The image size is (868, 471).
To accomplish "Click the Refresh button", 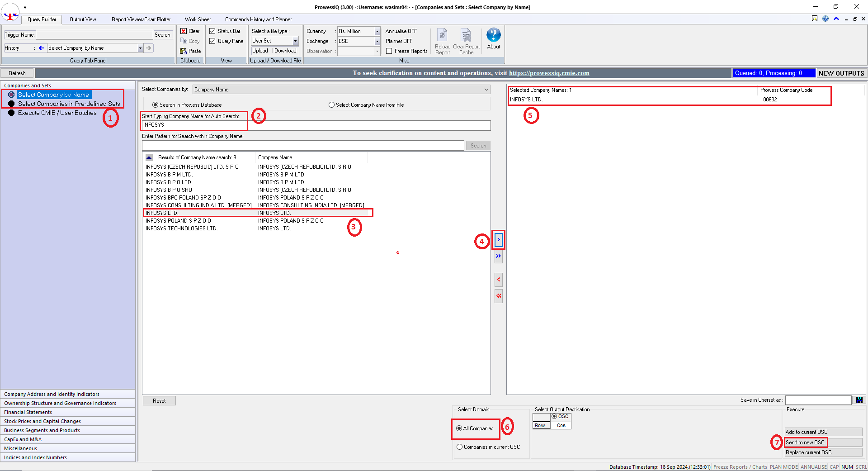I will pos(17,73).
